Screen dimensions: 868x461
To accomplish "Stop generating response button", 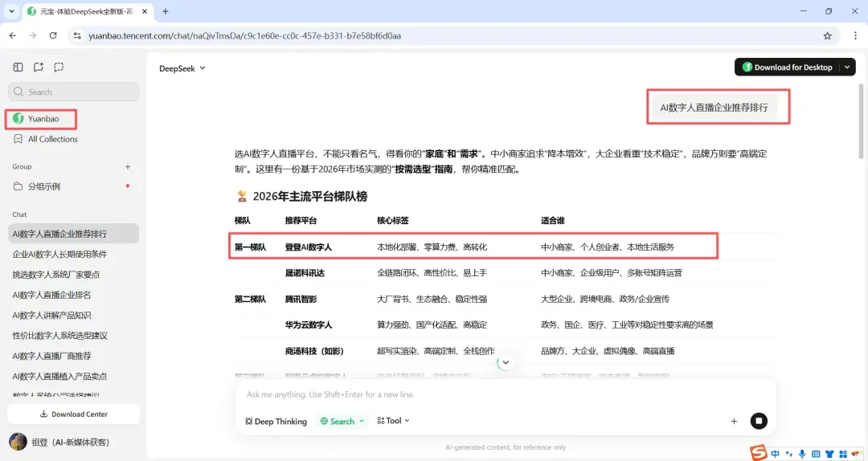I will [759, 421].
